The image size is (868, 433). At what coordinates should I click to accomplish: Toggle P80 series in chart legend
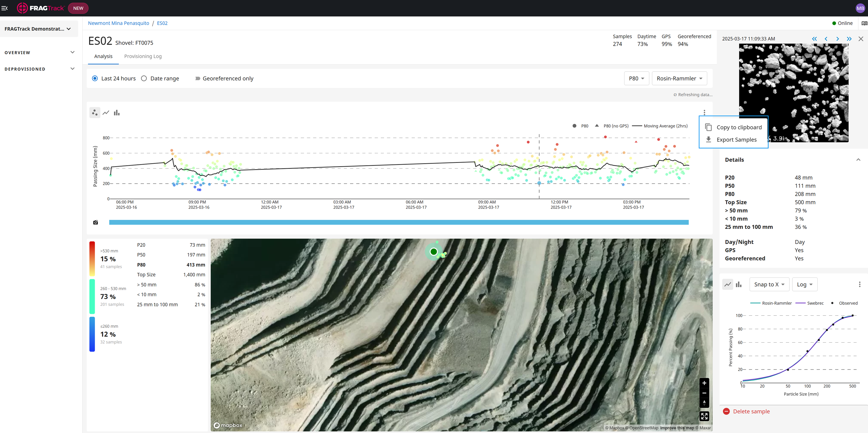coord(580,126)
